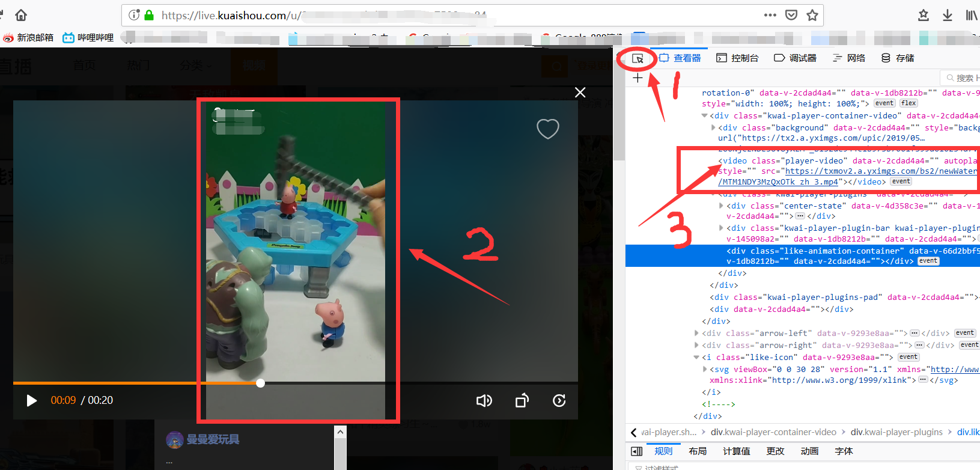Click the plus icon to add a node
The height and width of the screenshot is (470, 980).
(x=638, y=78)
